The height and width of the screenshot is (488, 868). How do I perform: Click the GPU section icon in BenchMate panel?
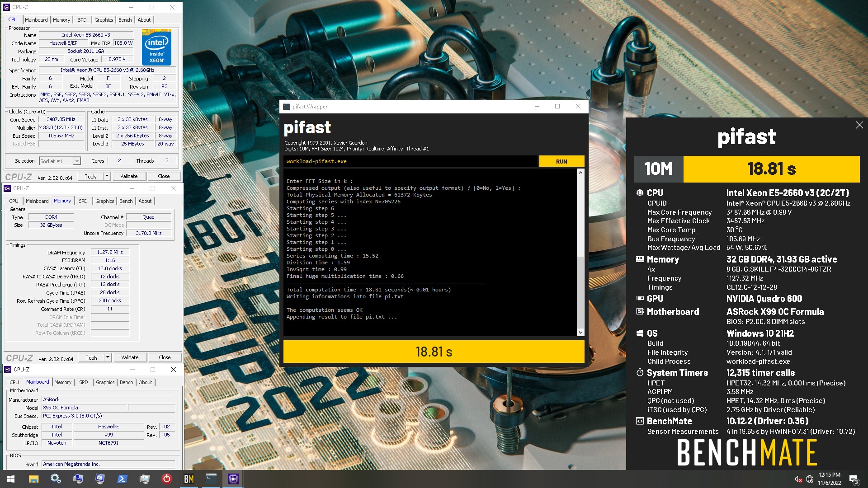pos(640,299)
